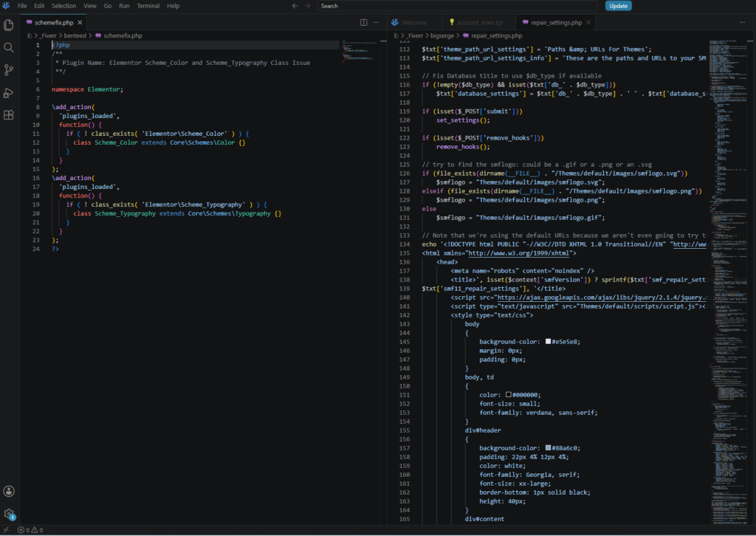Open the Run menu
The image size is (756, 536).
point(124,6)
